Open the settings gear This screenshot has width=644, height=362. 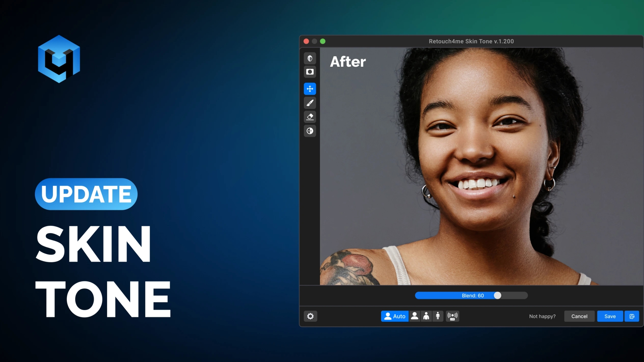tap(311, 316)
